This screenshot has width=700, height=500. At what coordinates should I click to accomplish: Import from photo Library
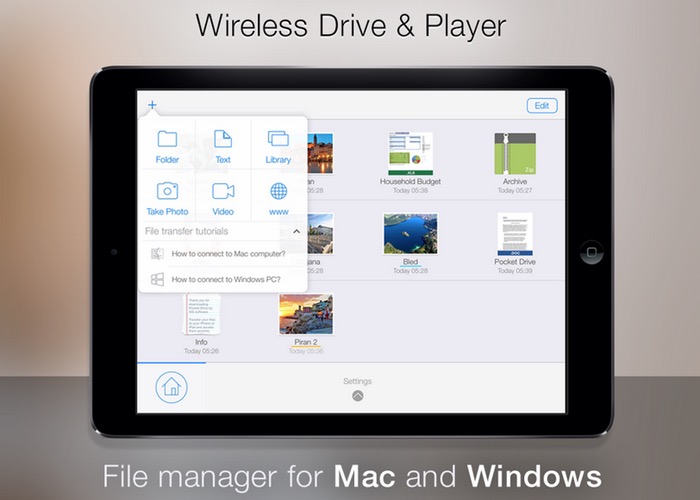click(278, 146)
